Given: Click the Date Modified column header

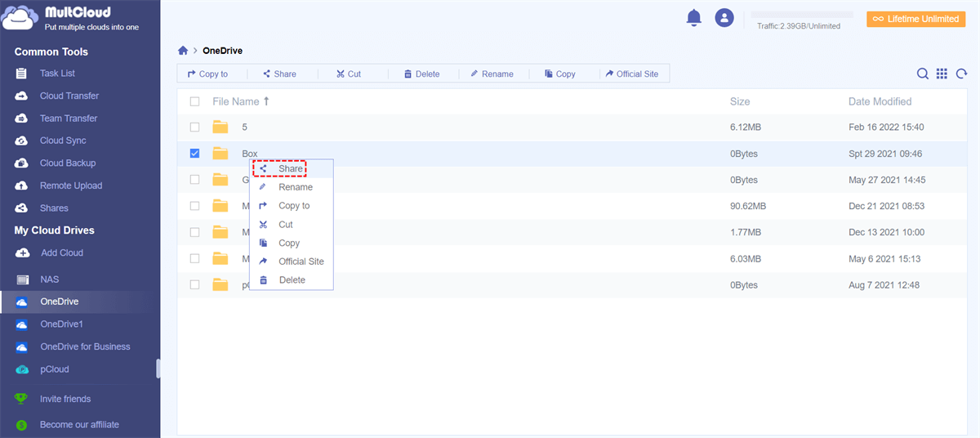Looking at the screenshot, I should click(x=880, y=101).
